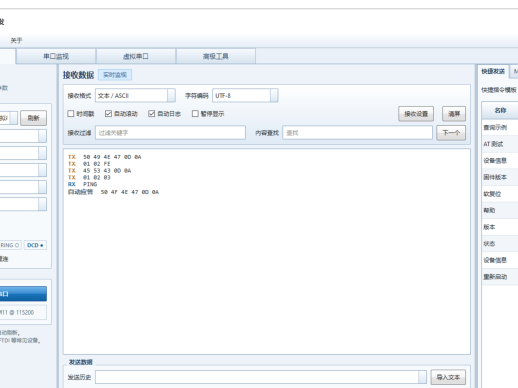Click the DCD signal indicator
518x388 pixels.
35,245
